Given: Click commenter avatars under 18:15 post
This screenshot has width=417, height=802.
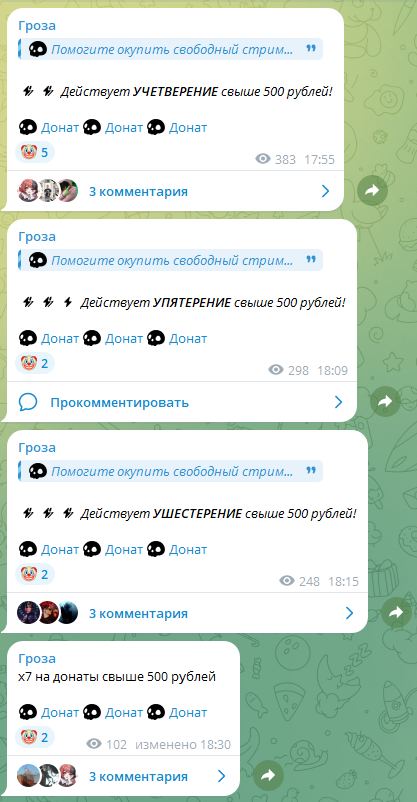Looking at the screenshot, I should point(47,613).
